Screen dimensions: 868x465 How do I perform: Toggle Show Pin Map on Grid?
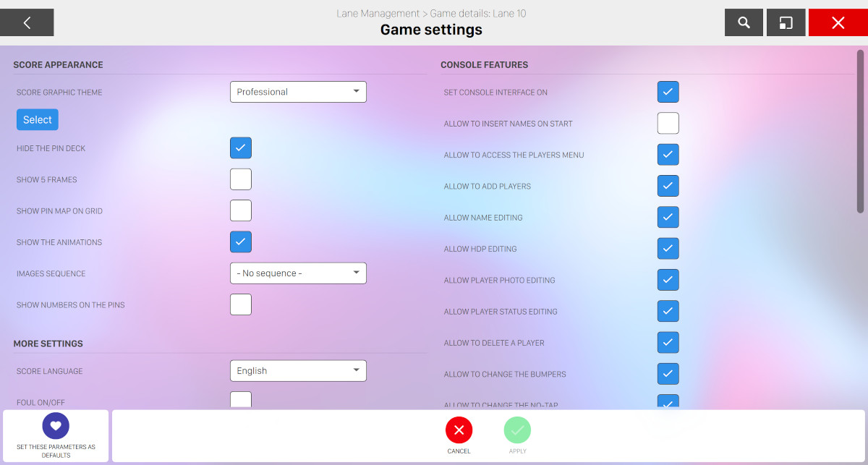tap(241, 210)
